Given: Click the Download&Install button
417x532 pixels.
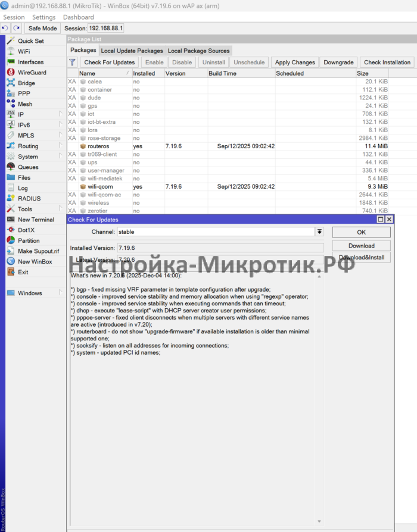Looking at the screenshot, I should click(x=362, y=257).
